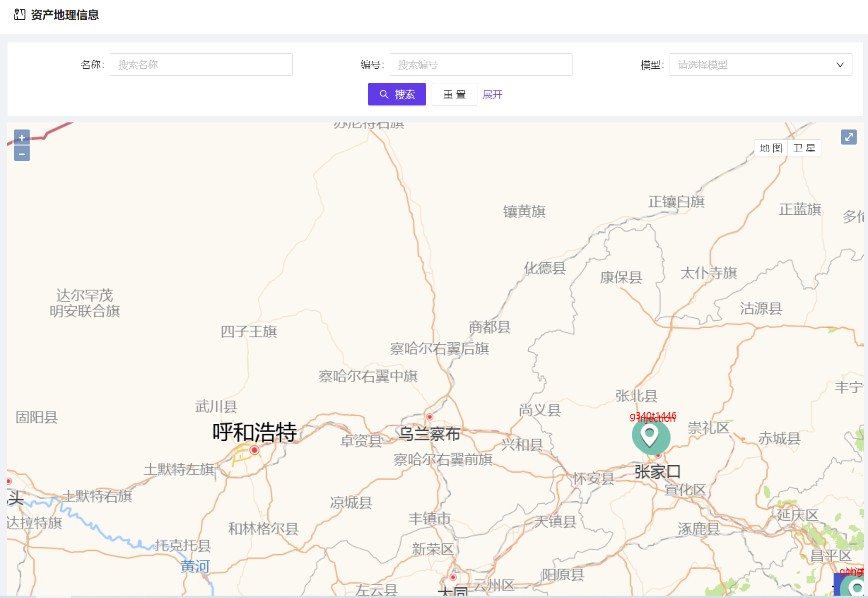The height and width of the screenshot is (598, 868).
Task: Click the location pin icon beside 资产地理信息 title
Action: point(19,15)
